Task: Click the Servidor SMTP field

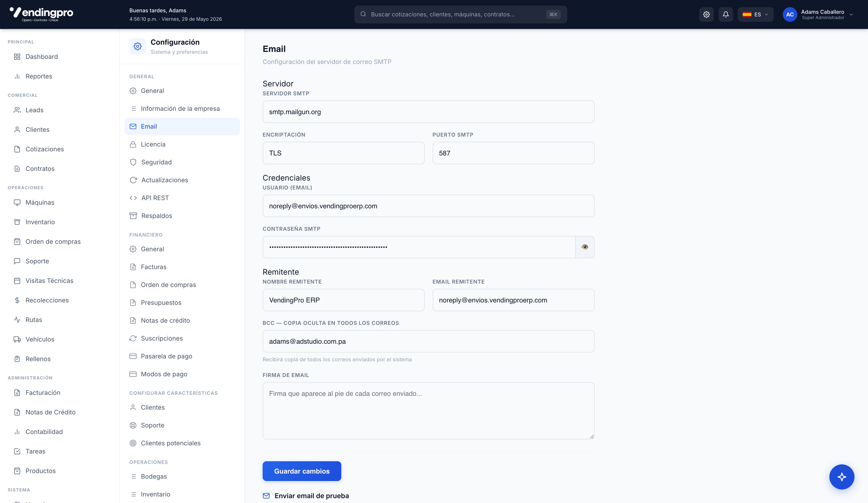Action: click(428, 112)
